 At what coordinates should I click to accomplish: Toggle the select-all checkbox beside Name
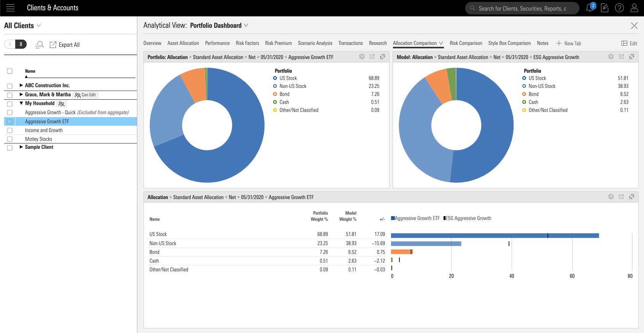click(x=10, y=71)
